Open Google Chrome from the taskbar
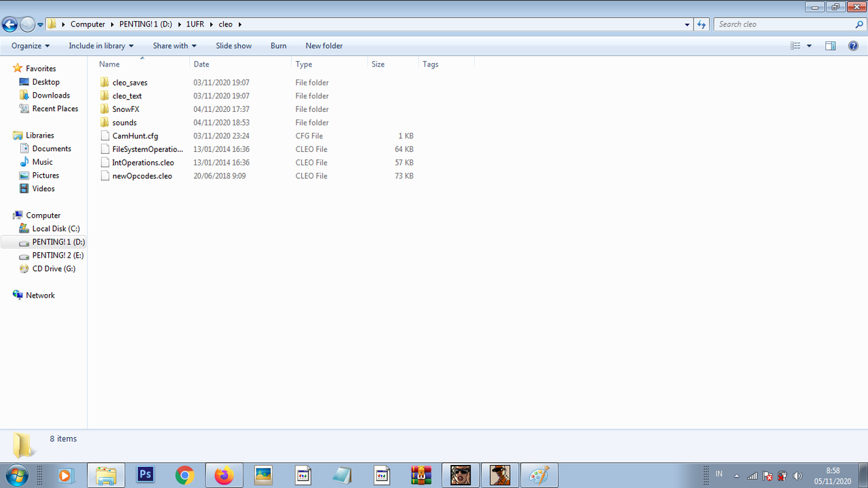Viewport: 868px width, 488px height. 184,475
